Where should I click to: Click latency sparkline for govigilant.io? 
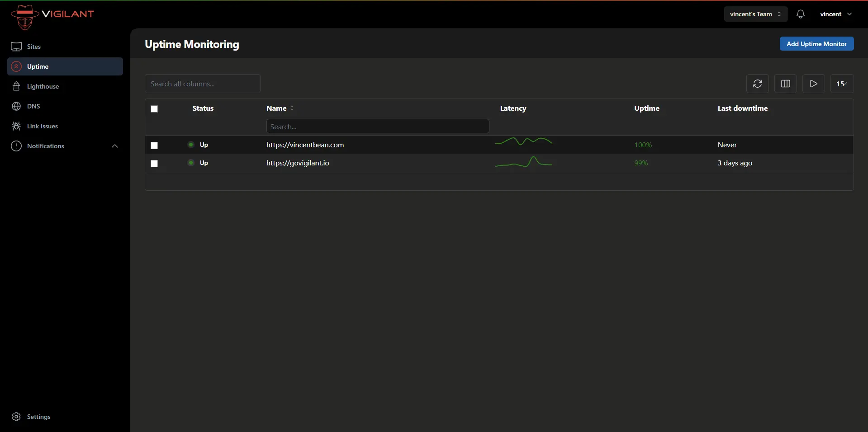click(524, 162)
